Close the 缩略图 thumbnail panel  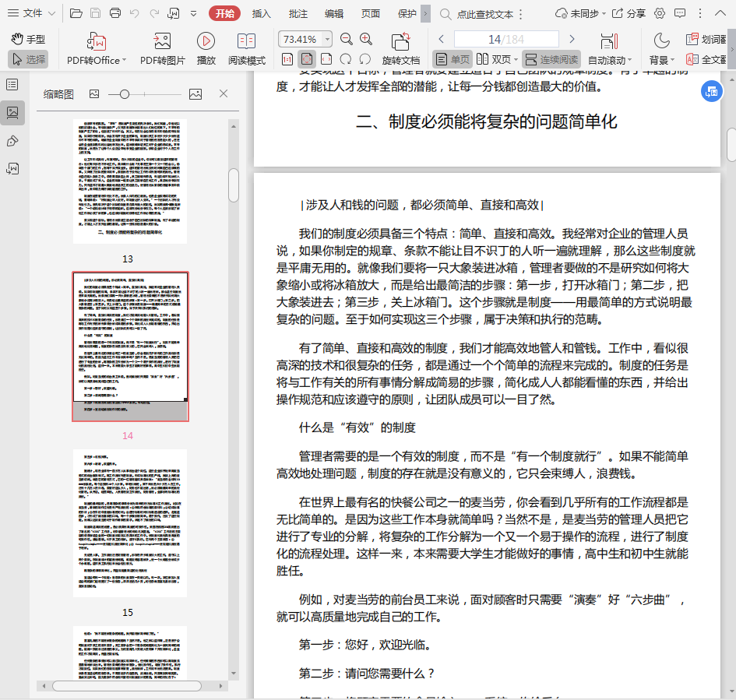tap(224, 94)
